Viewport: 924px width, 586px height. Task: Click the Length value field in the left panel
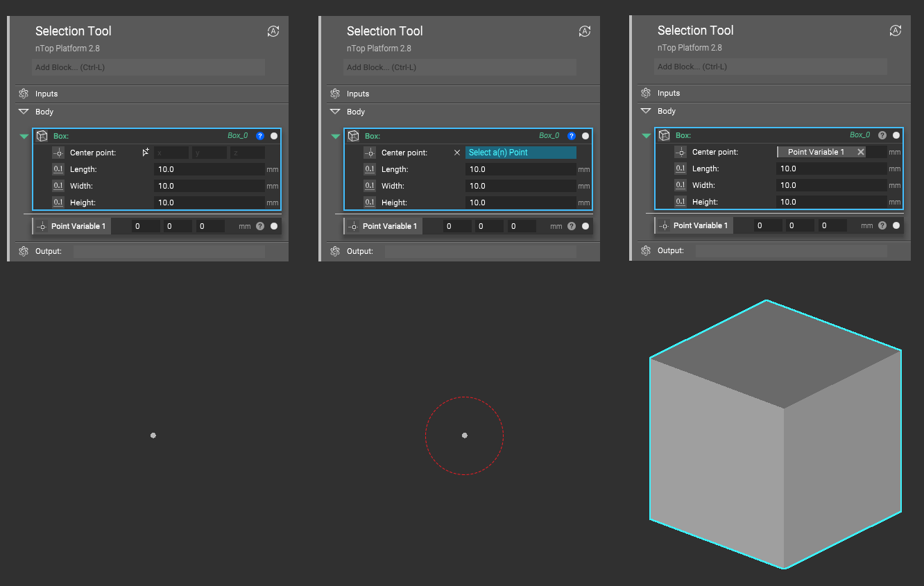(x=209, y=169)
